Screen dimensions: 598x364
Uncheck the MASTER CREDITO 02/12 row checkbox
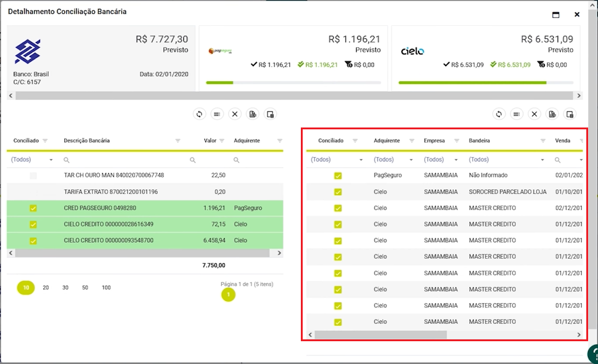coord(338,208)
